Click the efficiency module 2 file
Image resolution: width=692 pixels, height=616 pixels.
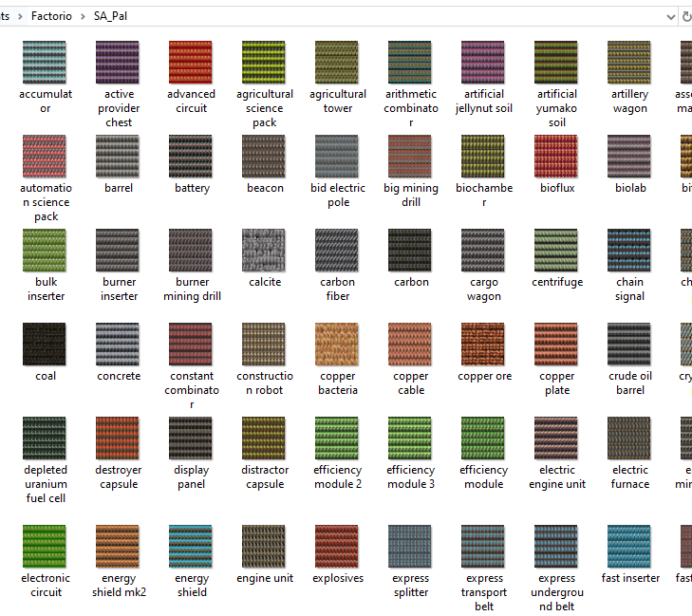tap(337, 439)
